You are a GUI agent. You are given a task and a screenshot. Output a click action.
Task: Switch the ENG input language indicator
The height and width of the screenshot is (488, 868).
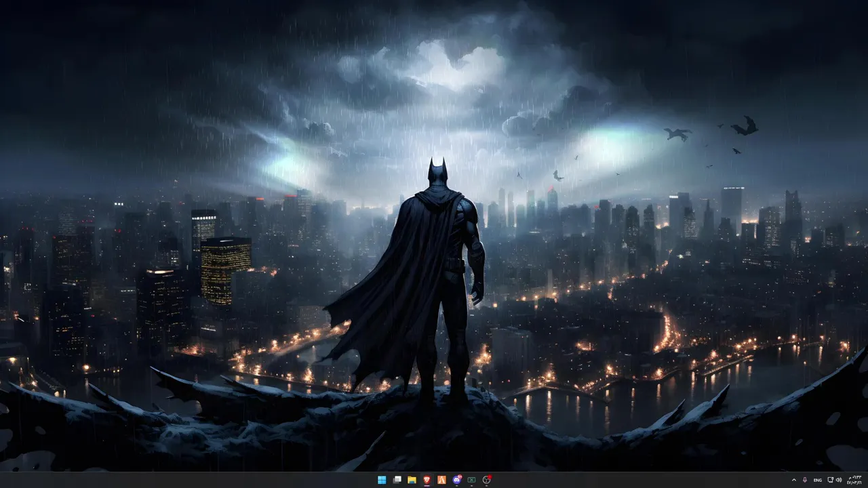[x=818, y=480]
